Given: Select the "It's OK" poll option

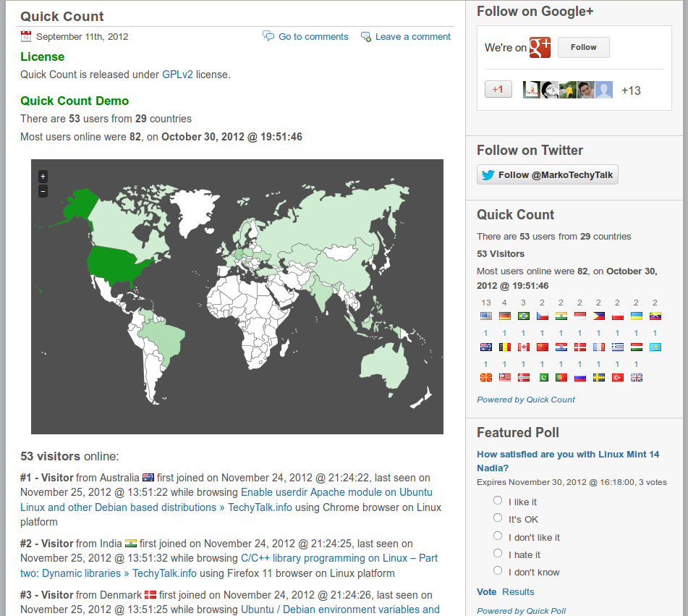Looking at the screenshot, I should click(x=498, y=518).
